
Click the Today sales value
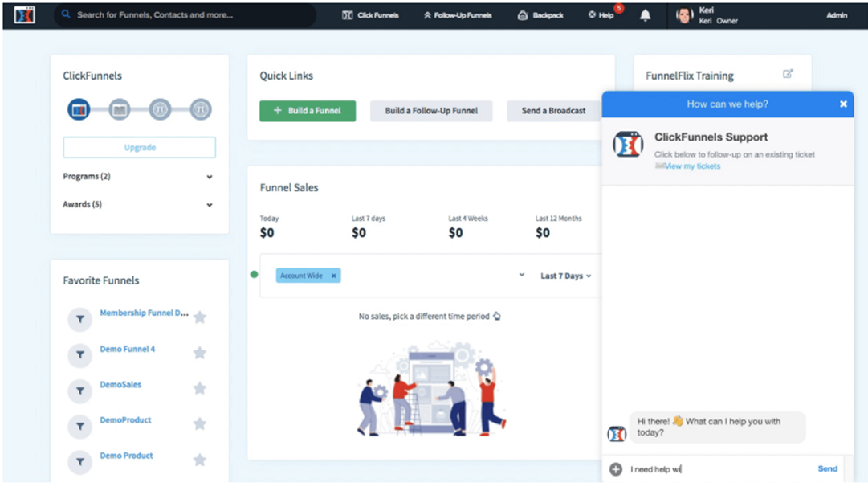pyautogui.click(x=267, y=233)
